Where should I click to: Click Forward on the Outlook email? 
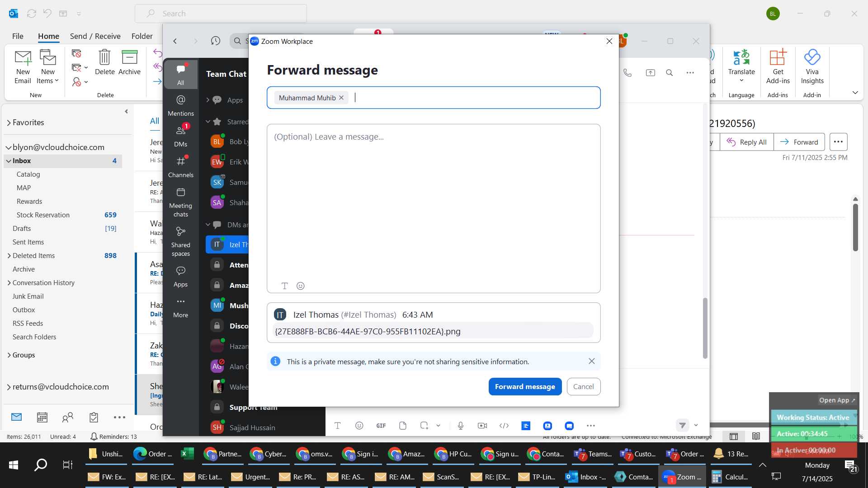(x=799, y=142)
